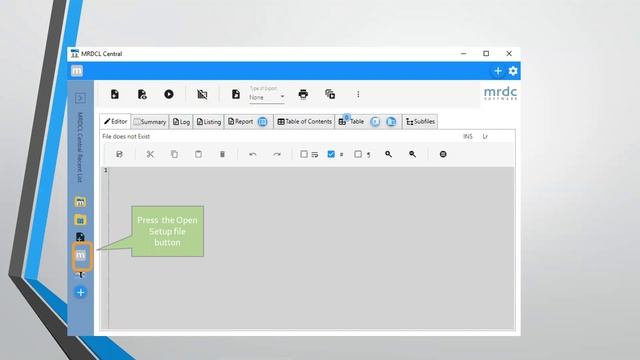This screenshot has height=360, width=640.
Task: Click the INS insert mode indicator
Action: point(468,136)
